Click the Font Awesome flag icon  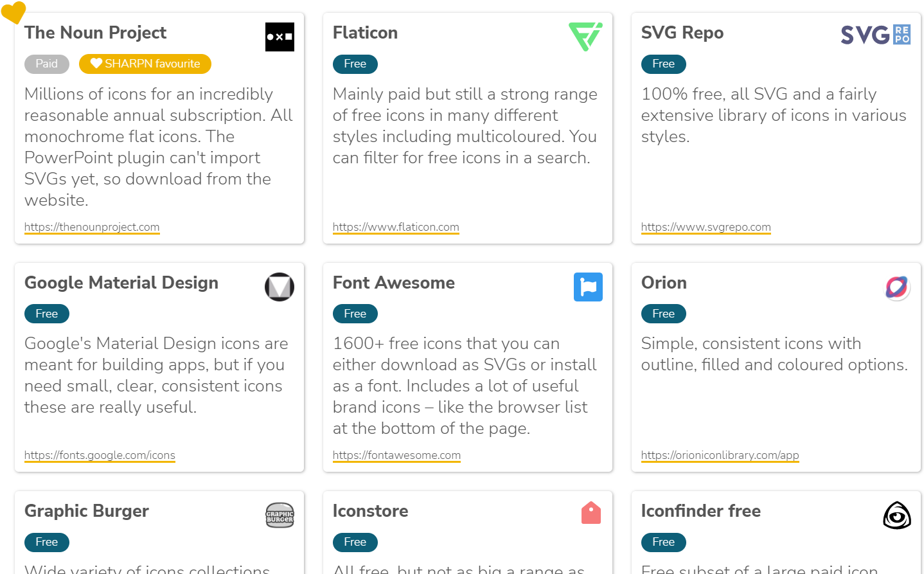click(x=588, y=287)
